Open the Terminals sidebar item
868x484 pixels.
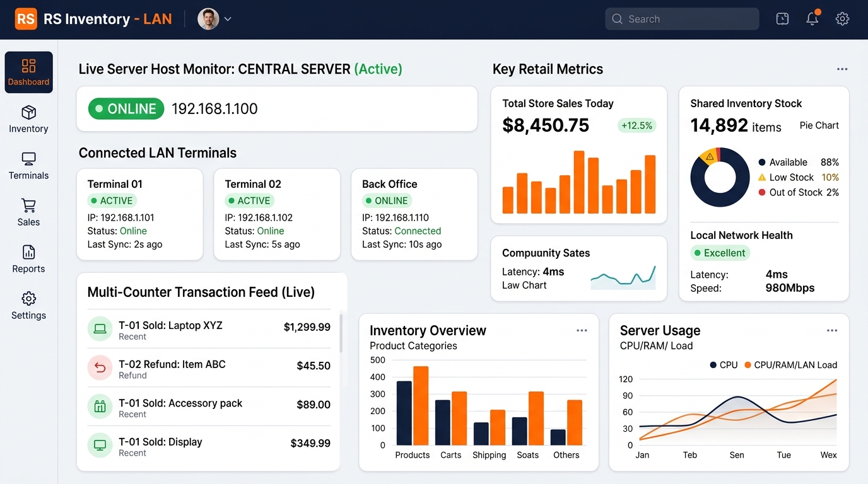(x=28, y=166)
